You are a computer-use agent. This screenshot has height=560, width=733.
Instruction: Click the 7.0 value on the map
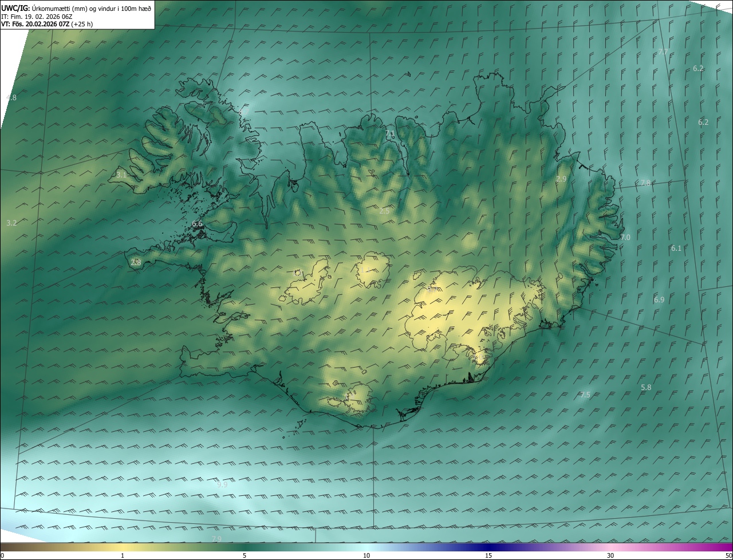click(625, 238)
